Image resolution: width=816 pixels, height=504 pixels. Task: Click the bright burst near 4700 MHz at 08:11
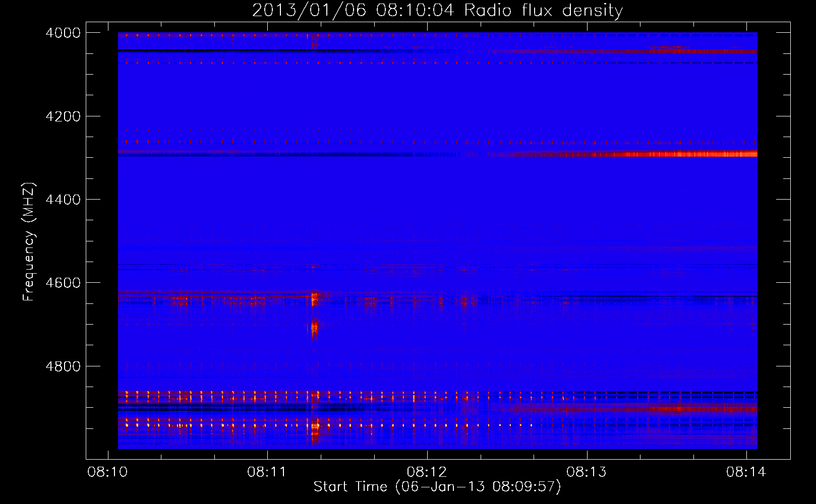(315, 329)
